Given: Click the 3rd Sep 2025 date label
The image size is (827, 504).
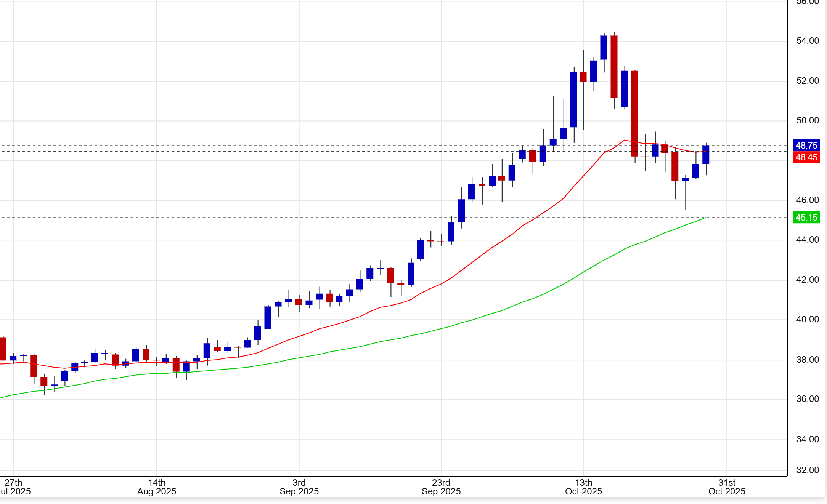Looking at the screenshot, I should [x=299, y=487].
